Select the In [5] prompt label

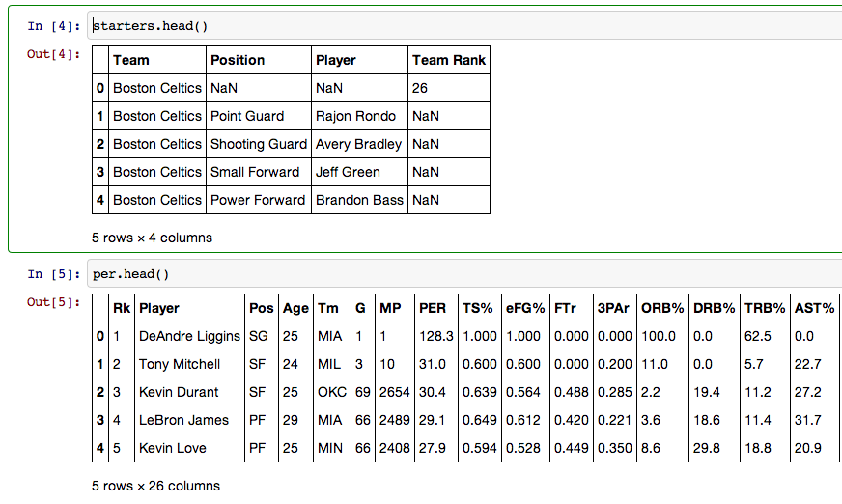(54, 274)
